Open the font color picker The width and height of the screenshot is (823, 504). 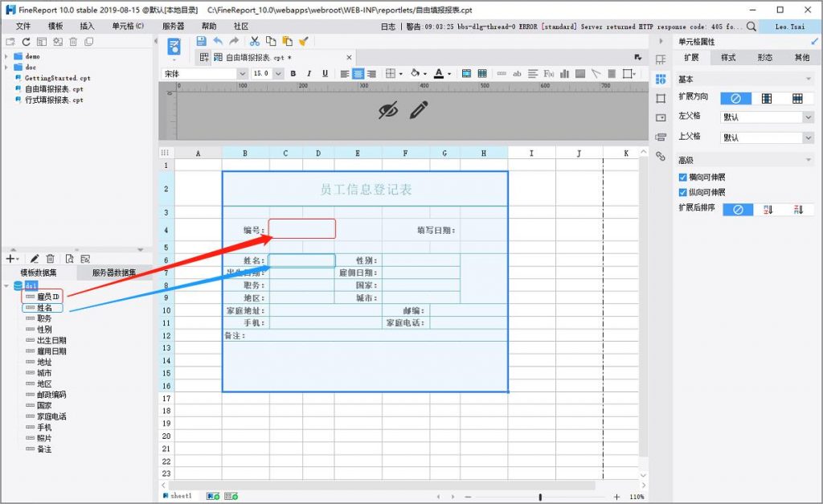tap(439, 73)
